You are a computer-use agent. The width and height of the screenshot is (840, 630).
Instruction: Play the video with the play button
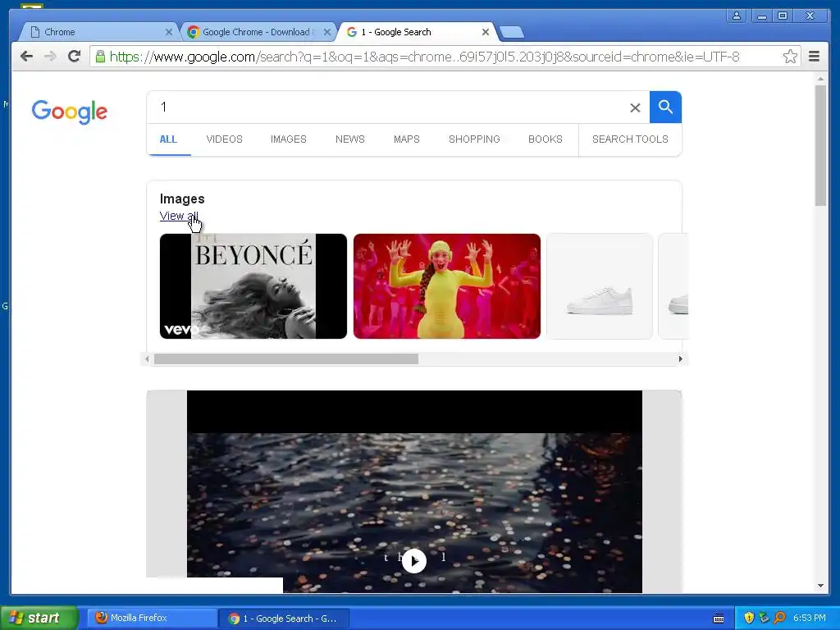point(414,561)
